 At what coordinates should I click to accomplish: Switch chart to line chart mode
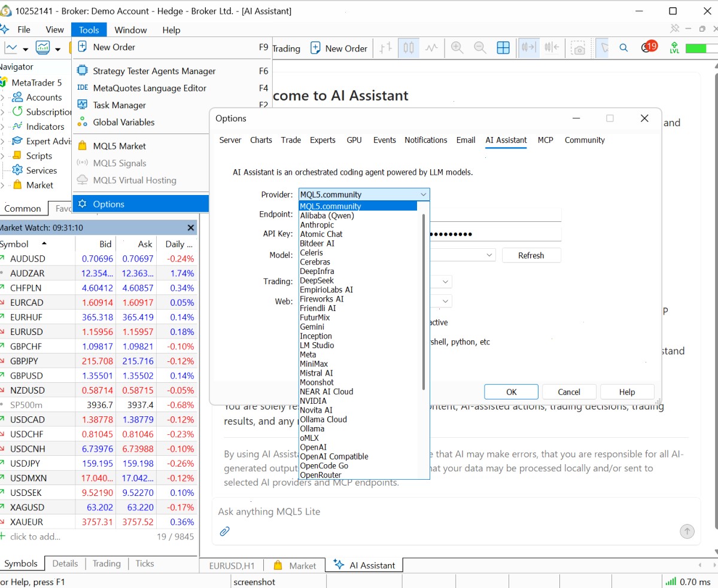pyautogui.click(x=431, y=48)
